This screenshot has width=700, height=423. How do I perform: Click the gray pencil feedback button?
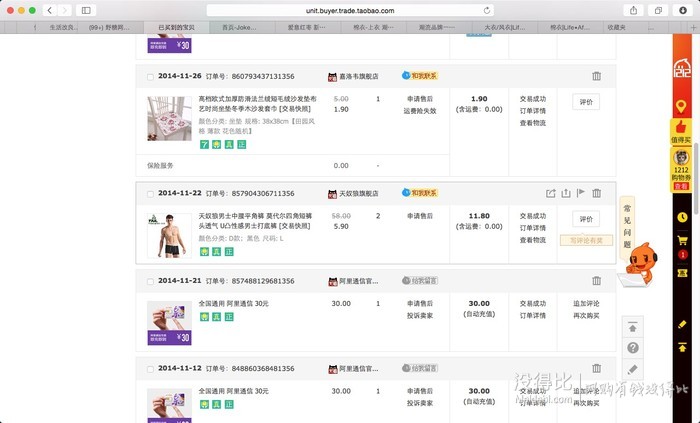click(x=633, y=369)
